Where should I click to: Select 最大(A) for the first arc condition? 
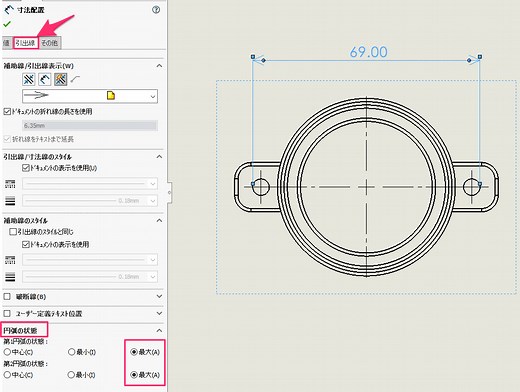point(134,352)
